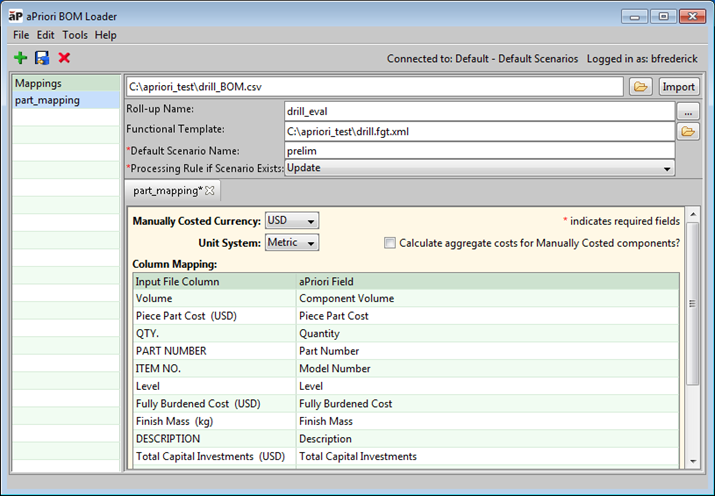Browse for Functional Template folder icon
The height and width of the screenshot is (496, 715).
(688, 131)
